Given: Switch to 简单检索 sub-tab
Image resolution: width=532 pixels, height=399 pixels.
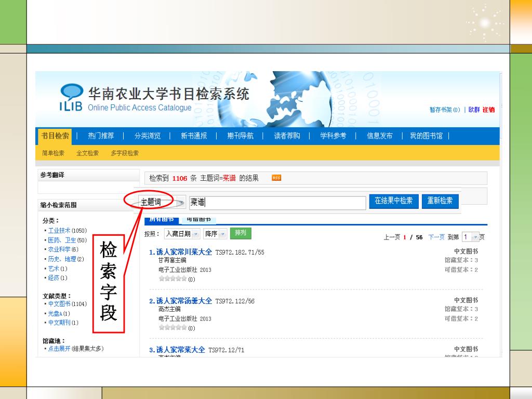Looking at the screenshot, I should pos(53,153).
